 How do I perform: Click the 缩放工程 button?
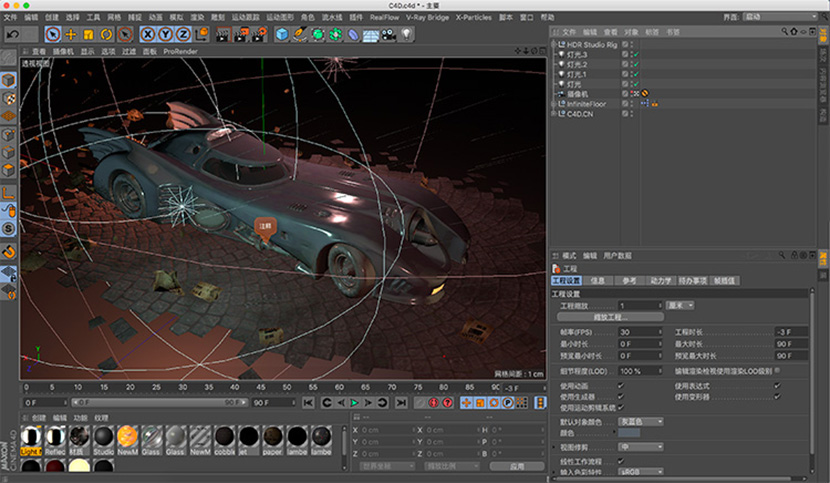point(612,317)
